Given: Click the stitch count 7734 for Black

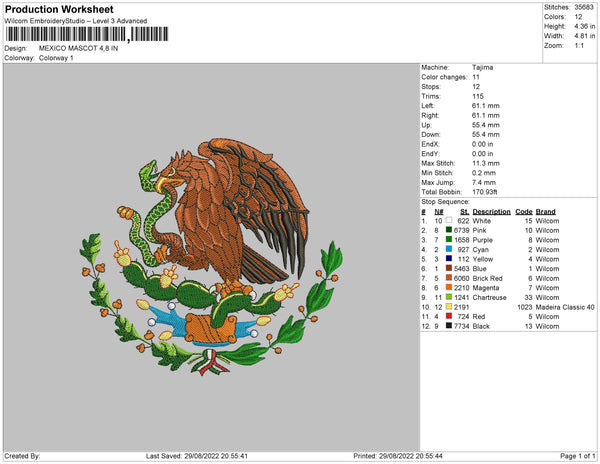Looking at the screenshot, I should coord(461,326).
